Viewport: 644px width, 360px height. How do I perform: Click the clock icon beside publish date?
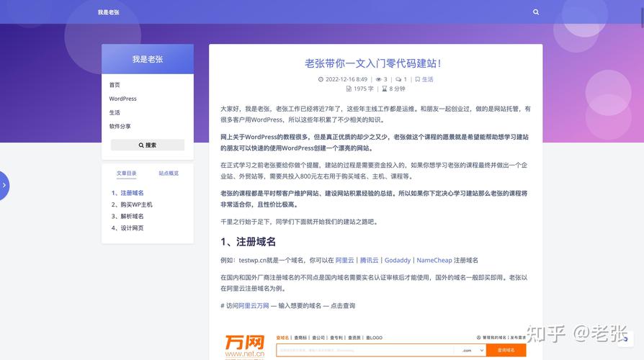(321, 79)
